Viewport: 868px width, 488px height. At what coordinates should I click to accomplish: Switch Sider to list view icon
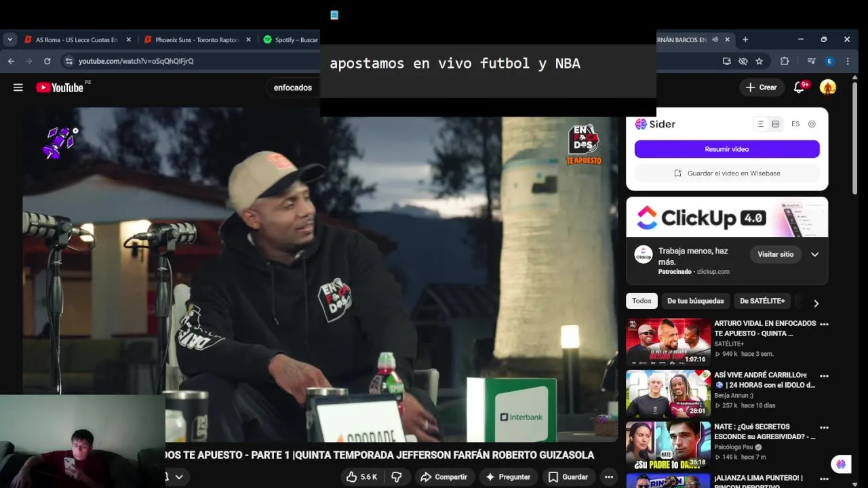(760, 124)
